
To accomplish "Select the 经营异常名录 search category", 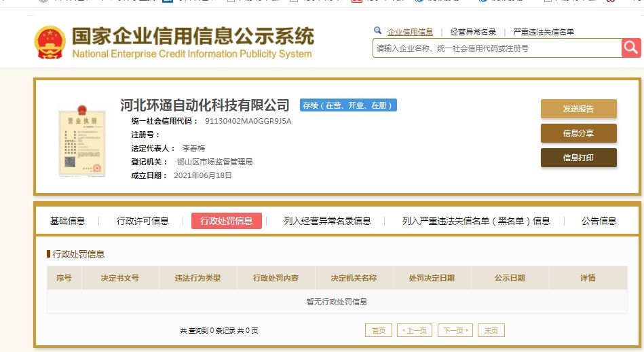I will pyautogui.click(x=473, y=32).
